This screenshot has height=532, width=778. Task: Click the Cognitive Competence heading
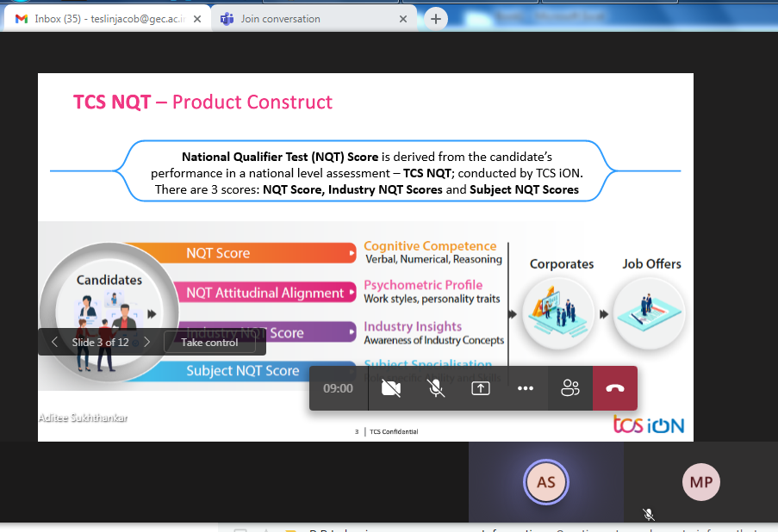tap(430, 246)
